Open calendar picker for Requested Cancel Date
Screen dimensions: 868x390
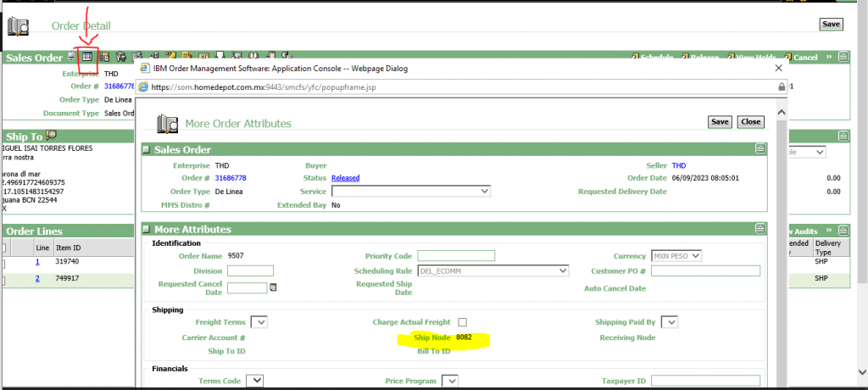[x=272, y=287]
